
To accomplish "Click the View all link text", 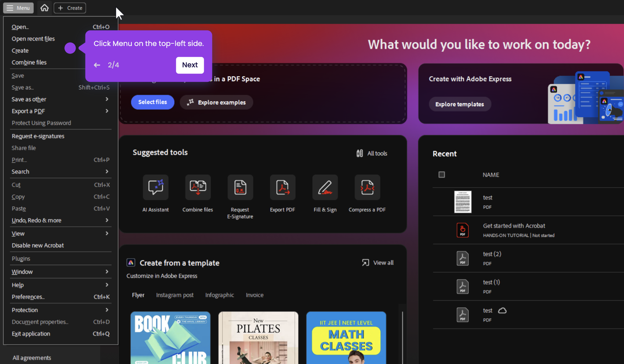I will pos(383,262).
